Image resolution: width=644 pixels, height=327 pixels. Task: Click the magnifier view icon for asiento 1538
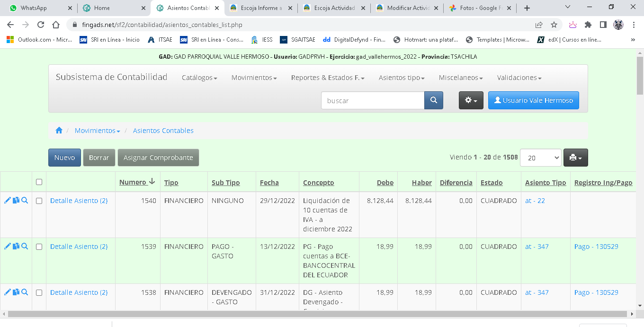click(25, 292)
